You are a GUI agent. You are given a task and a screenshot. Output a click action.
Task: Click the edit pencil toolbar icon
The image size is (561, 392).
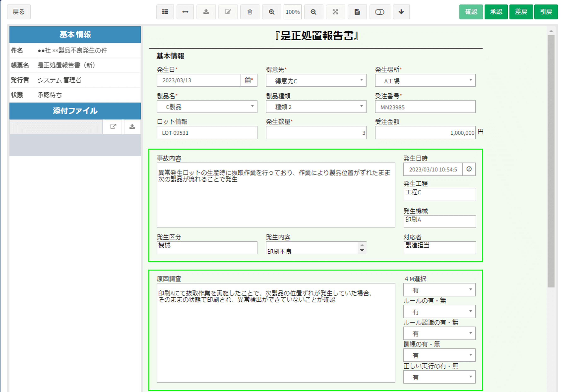228,12
